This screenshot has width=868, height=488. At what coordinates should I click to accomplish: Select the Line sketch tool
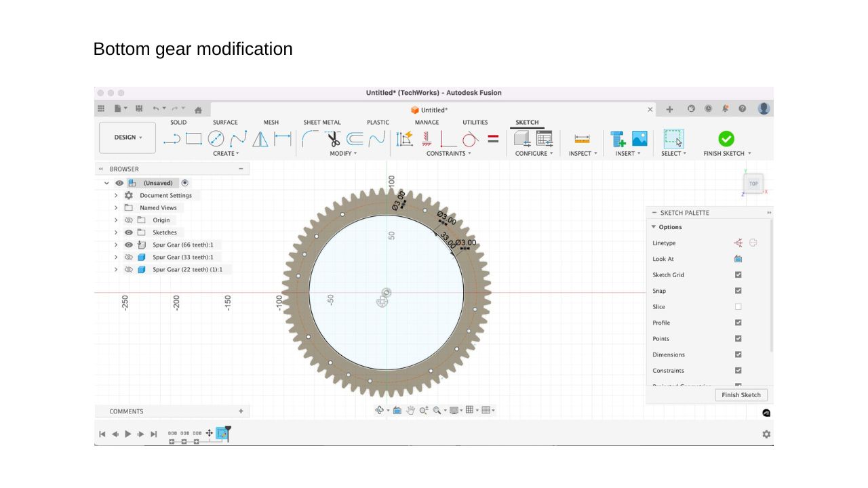pos(172,139)
